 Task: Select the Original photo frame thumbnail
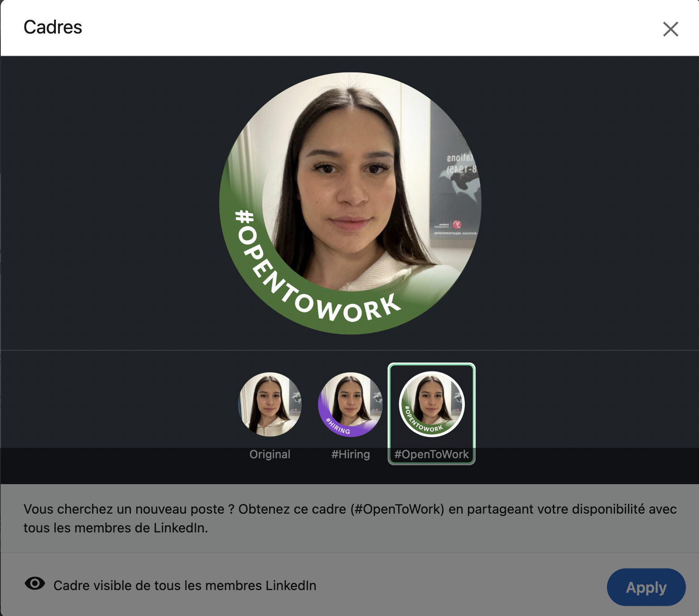click(270, 404)
